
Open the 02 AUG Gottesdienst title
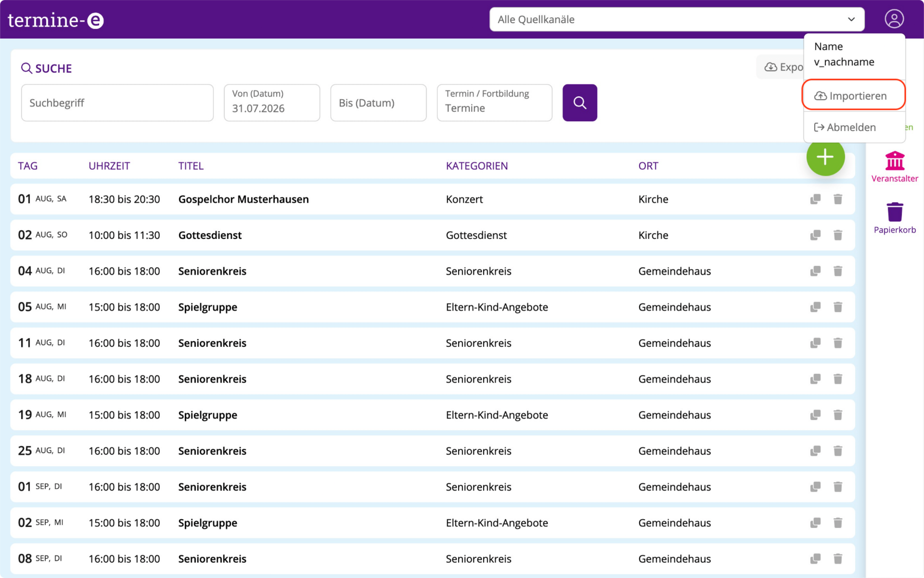click(210, 235)
